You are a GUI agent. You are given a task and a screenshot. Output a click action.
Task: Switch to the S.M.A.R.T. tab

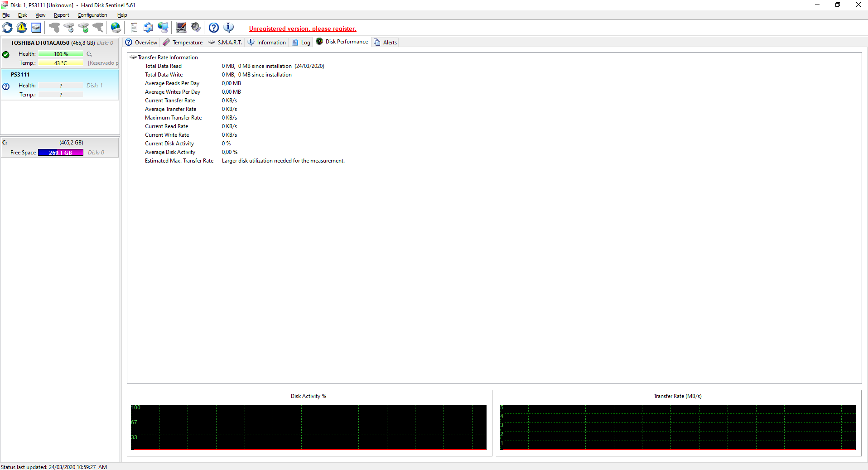click(225, 43)
